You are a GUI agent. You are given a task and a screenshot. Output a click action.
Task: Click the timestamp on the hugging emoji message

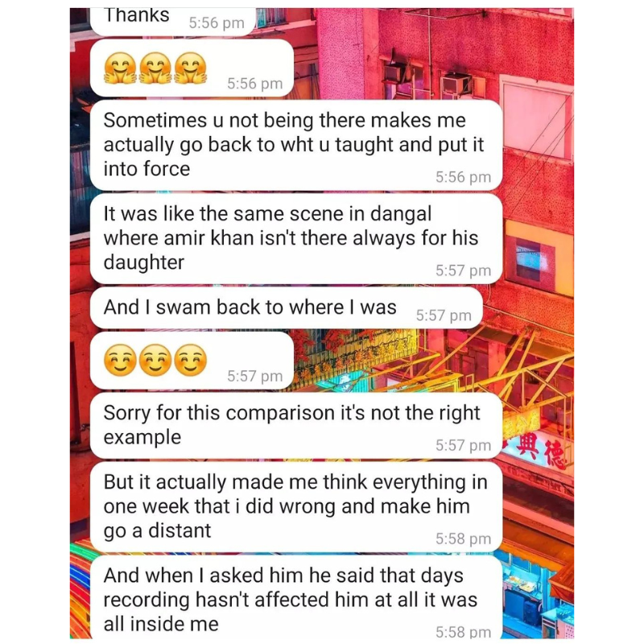click(x=254, y=84)
